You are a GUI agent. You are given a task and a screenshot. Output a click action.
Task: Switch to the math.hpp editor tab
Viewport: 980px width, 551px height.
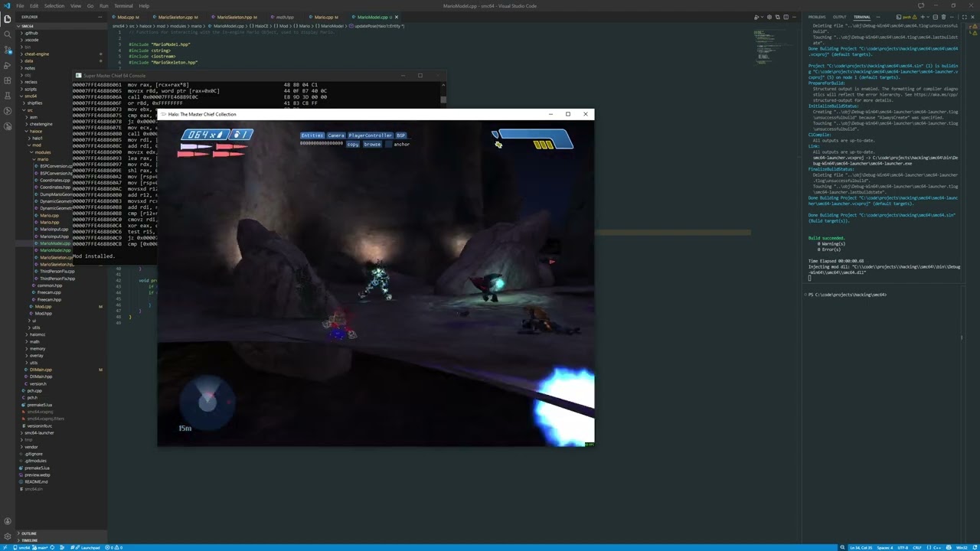click(x=285, y=17)
